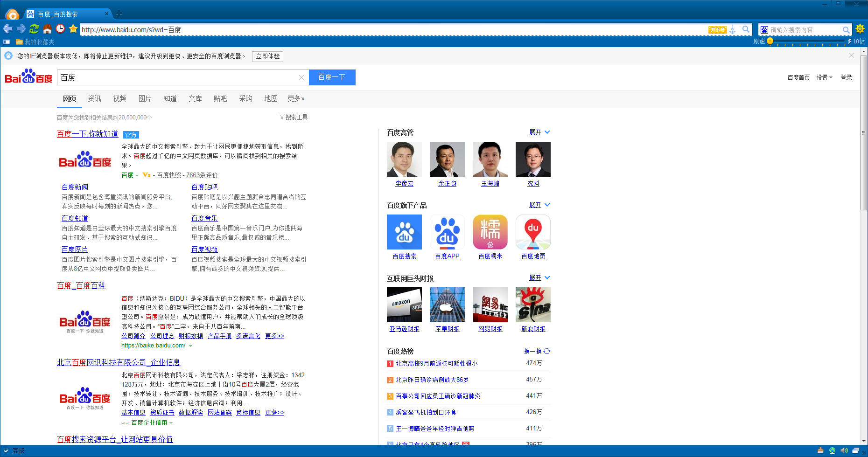Click 新浪财报 thumbnail image
This screenshot has height=457, width=868.
pyautogui.click(x=533, y=305)
